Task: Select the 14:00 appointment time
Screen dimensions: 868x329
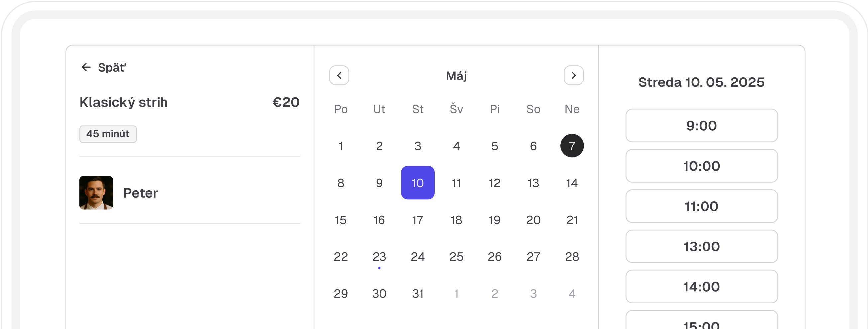Action: point(702,286)
